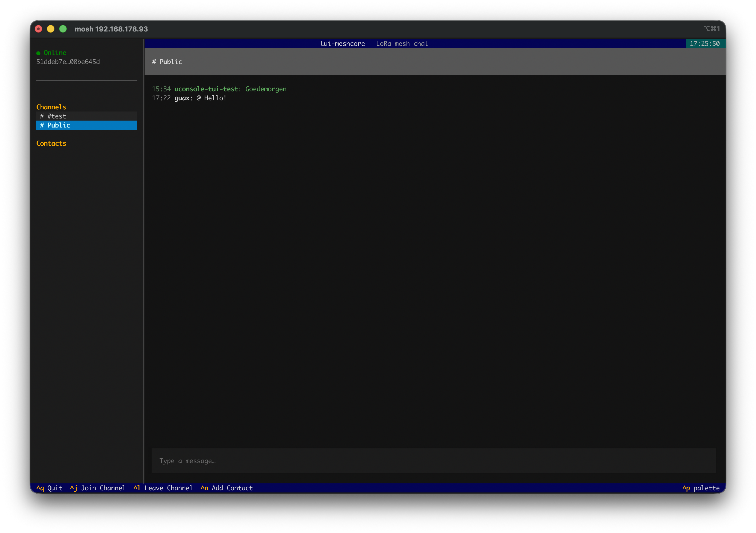Click the uconsole-tui-test Goedemorgen message
This screenshot has width=756, height=533.
pyautogui.click(x=219, y=89)
